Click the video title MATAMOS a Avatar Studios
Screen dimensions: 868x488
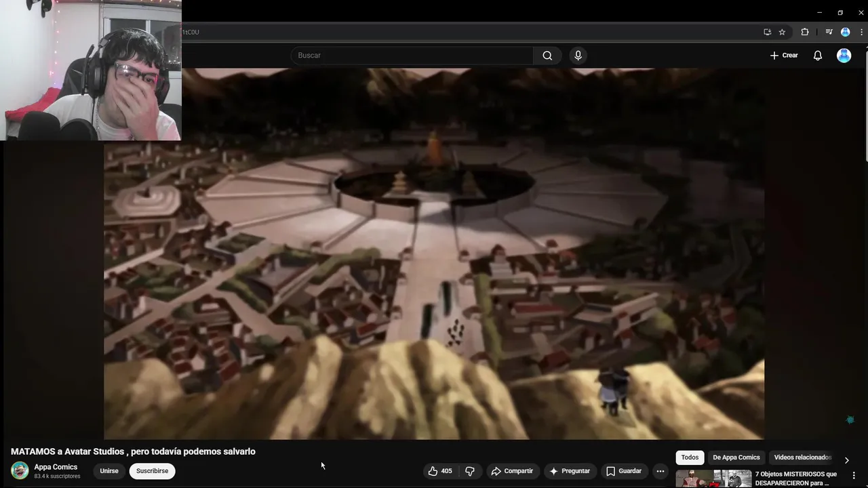click(133, 451)
